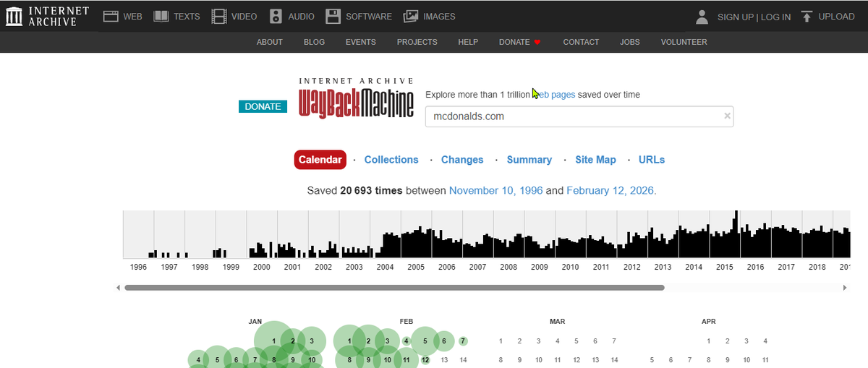
Task: Click the user account avatar icon
Action: pyautogui.click(x=702, y=17)
